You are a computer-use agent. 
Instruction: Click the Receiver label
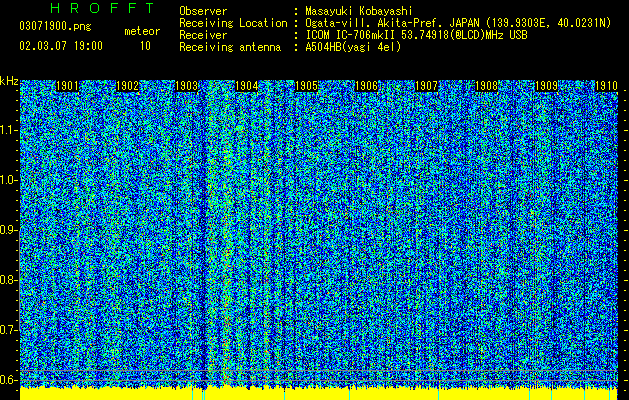[203, 35]
